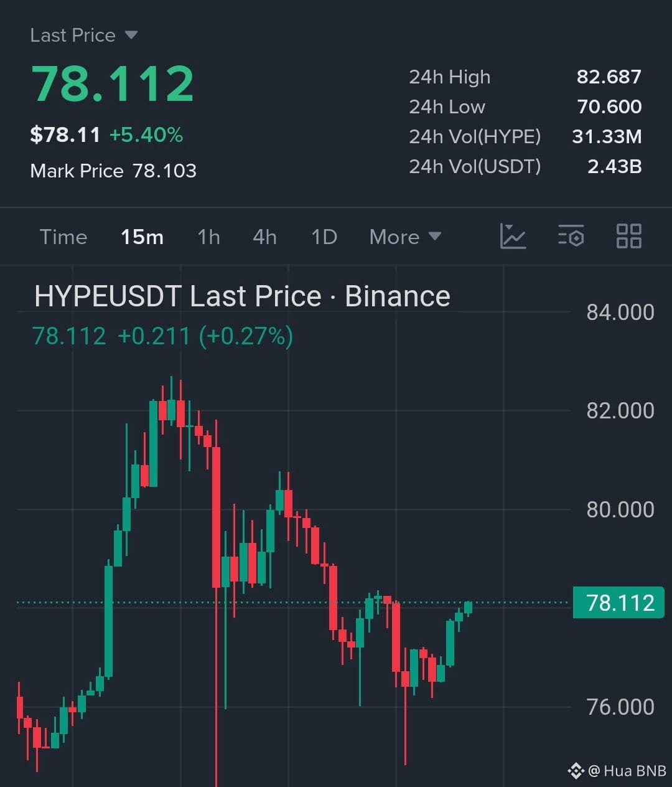Screen dimensions: 672x787
Task: Switch to the 1D interval
Action: pyautogui.click(x=324, y=237)
